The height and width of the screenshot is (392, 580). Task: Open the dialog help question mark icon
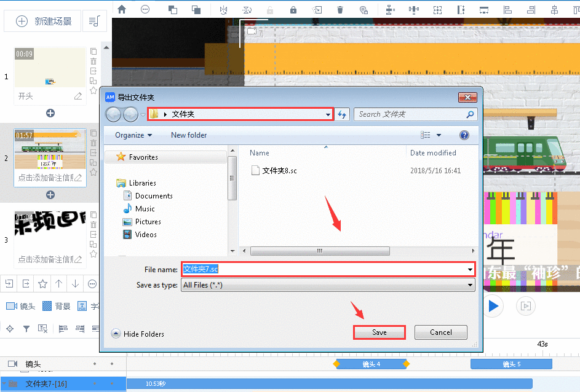tap(464, 135)
